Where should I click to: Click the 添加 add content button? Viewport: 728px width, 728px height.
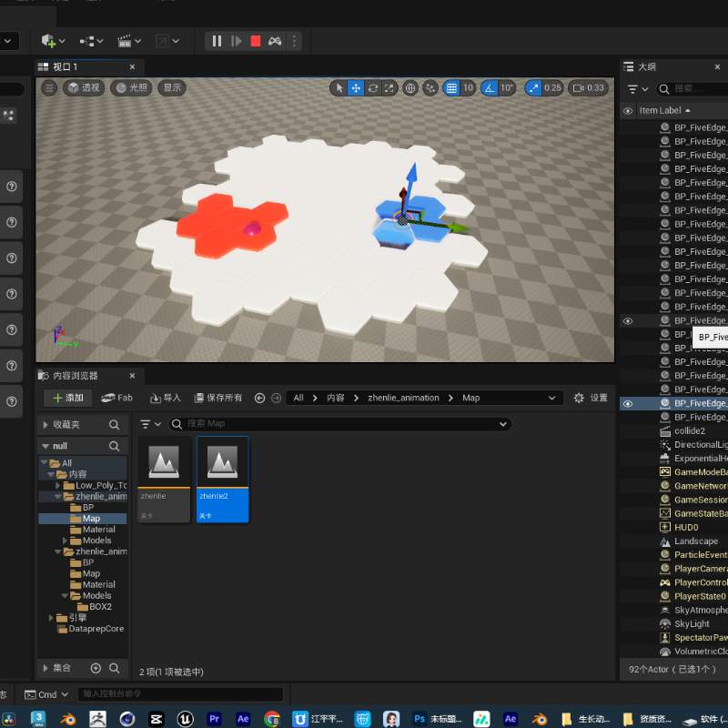(x=67, y=398)
